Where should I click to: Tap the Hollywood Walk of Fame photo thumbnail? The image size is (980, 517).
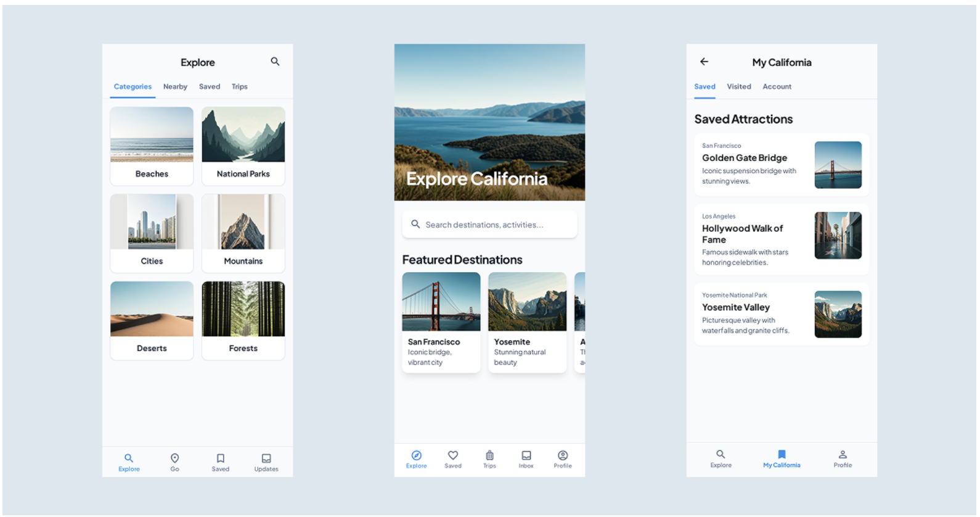838,235
